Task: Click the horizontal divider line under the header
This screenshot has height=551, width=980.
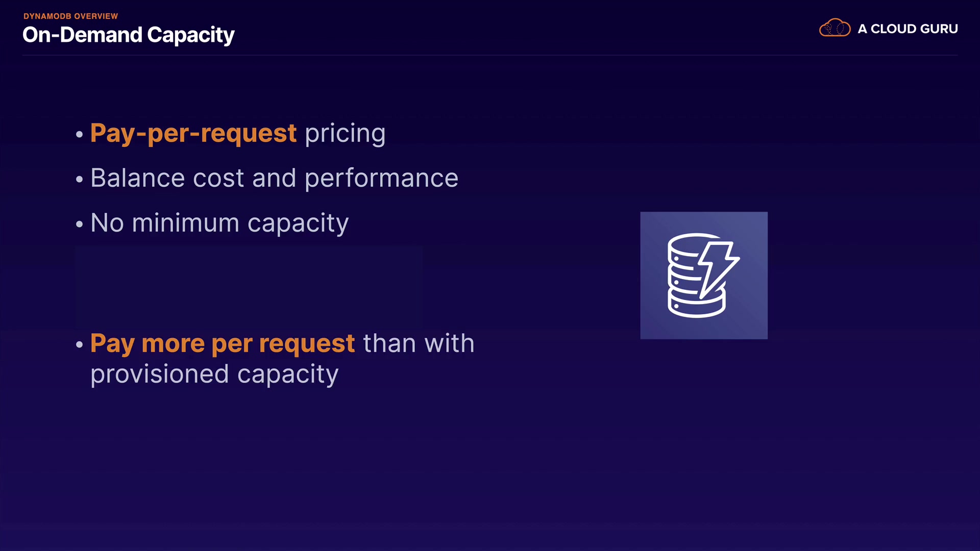Action: tap(490, 55)
